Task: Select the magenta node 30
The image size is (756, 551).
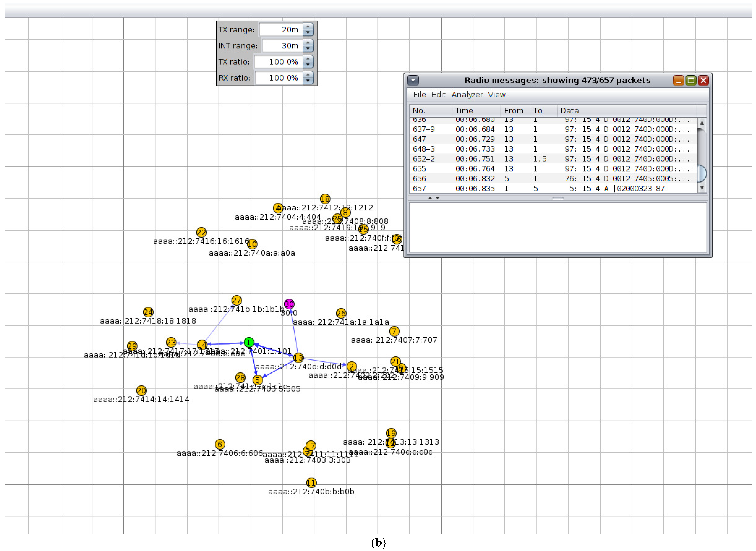Action: (289, 304)
